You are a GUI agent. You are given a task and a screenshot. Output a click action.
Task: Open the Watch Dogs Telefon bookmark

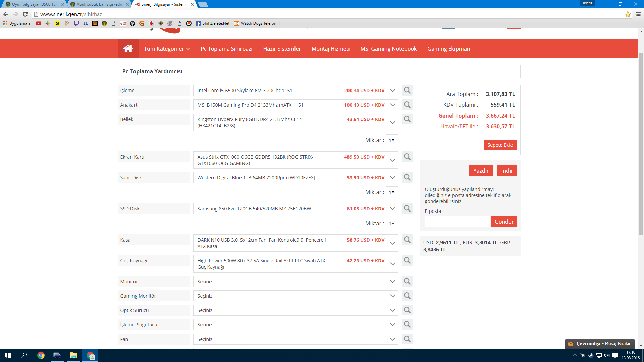(256, 23)
